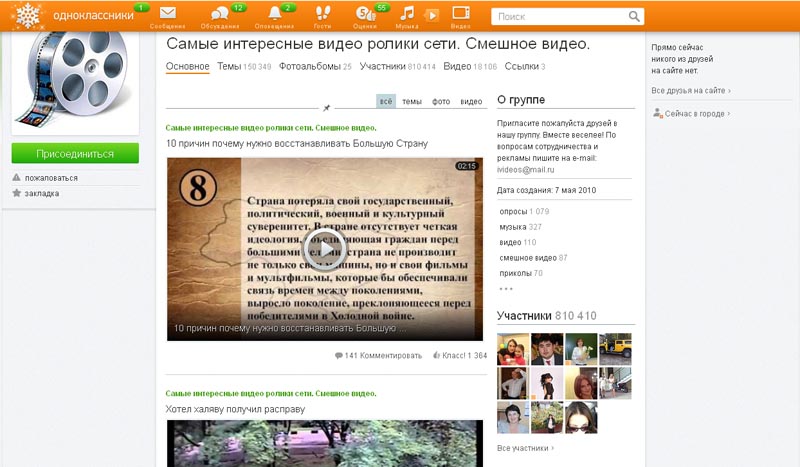800x467 pixels.
Task: Open the видео 110 tag
Action: tap(518, 242)
